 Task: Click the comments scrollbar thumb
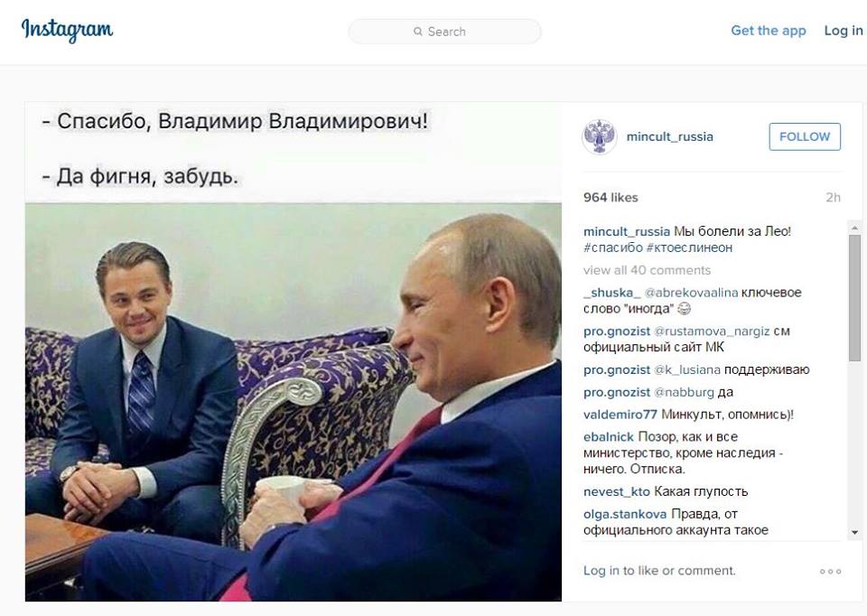pos(855,297)
